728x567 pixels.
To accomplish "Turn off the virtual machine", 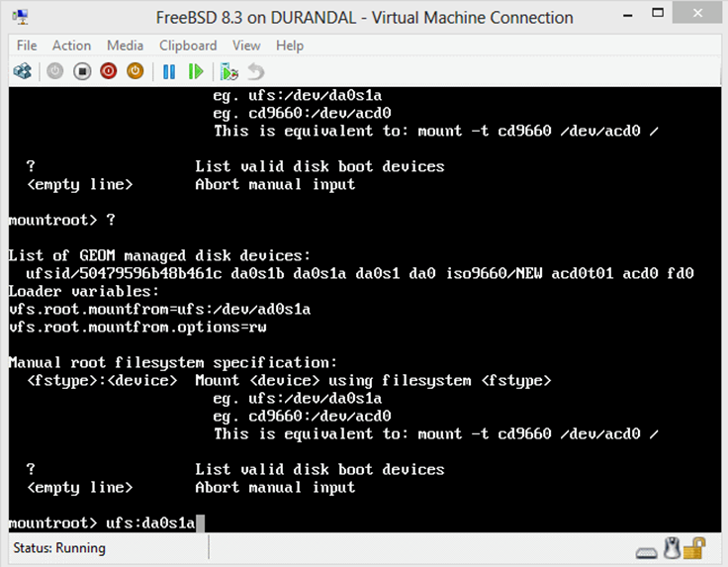I will (82, 71).
